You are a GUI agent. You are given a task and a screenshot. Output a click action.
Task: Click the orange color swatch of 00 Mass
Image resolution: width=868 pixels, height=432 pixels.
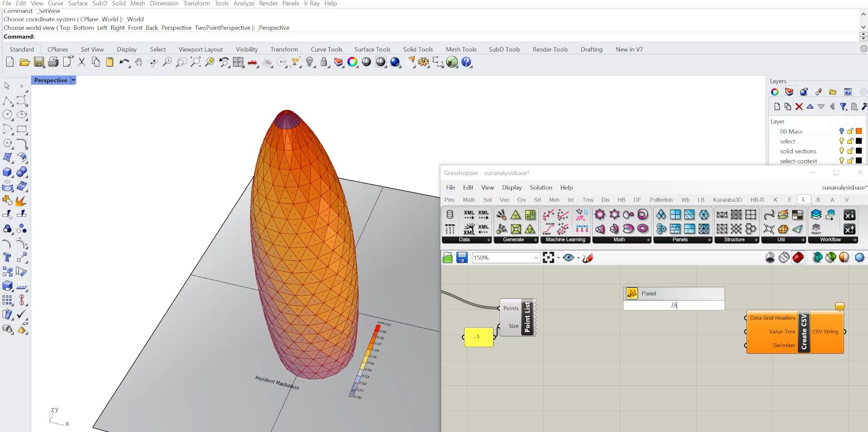(x=859, y=131)
